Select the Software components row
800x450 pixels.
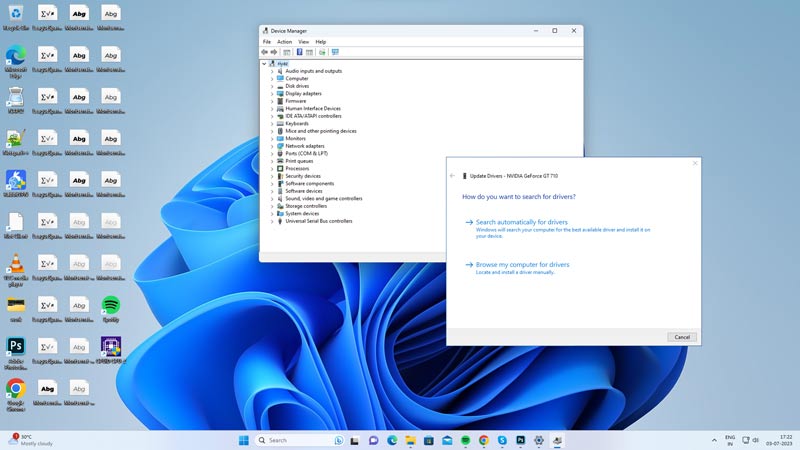pyautogui.click(x=309, y=184)
